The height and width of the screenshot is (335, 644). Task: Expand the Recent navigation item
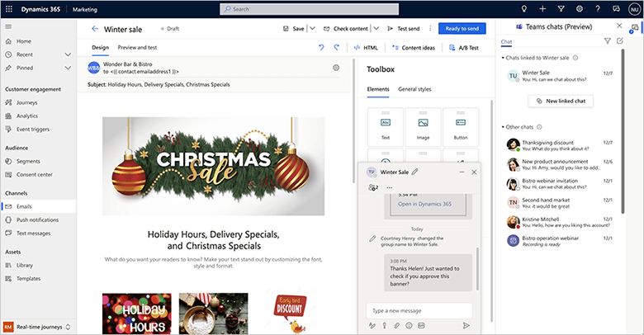click(68, 54)
